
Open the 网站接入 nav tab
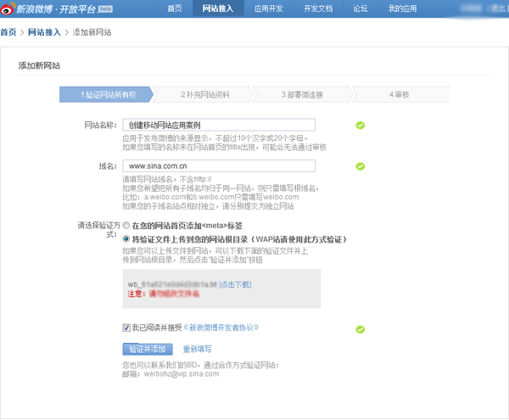point(218,8)
